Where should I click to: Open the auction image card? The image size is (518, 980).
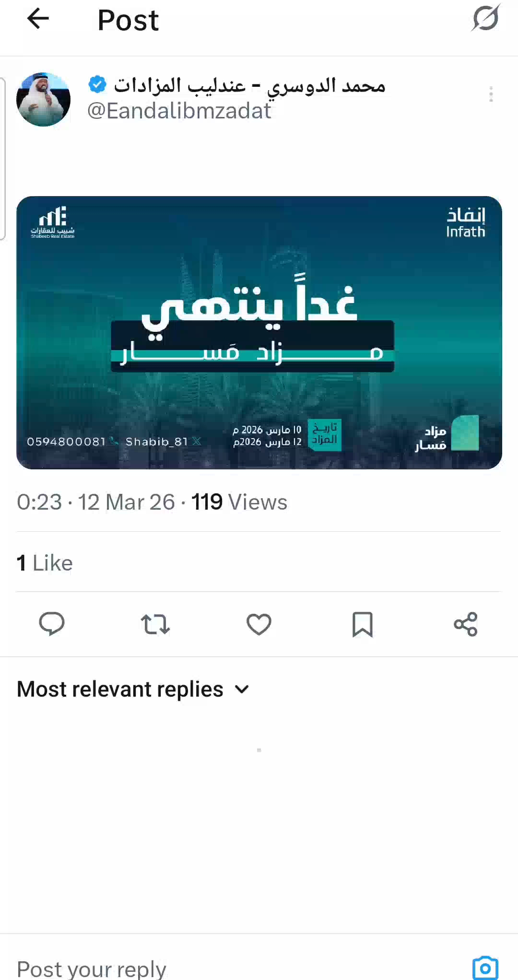pos(259,332)
